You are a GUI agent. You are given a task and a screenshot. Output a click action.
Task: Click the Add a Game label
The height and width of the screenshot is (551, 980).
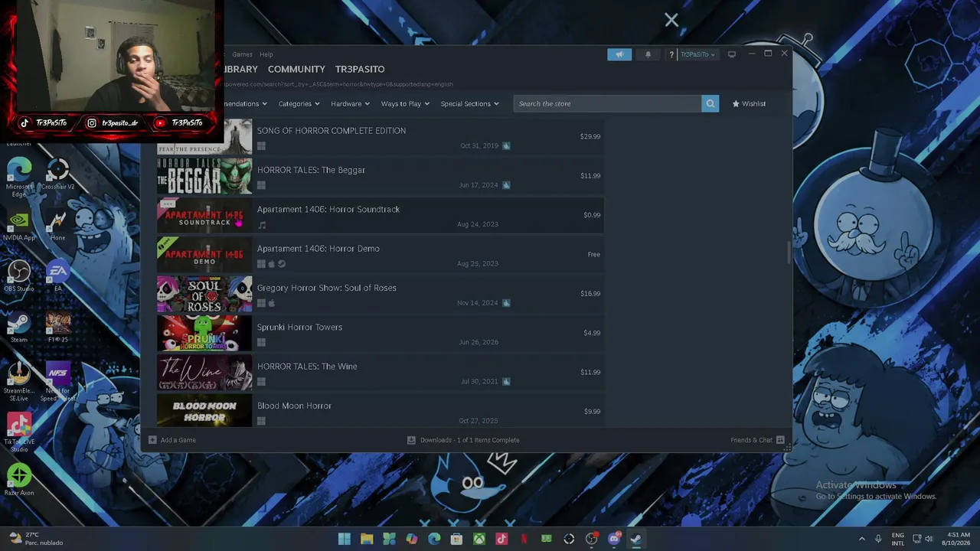point(178,440)
